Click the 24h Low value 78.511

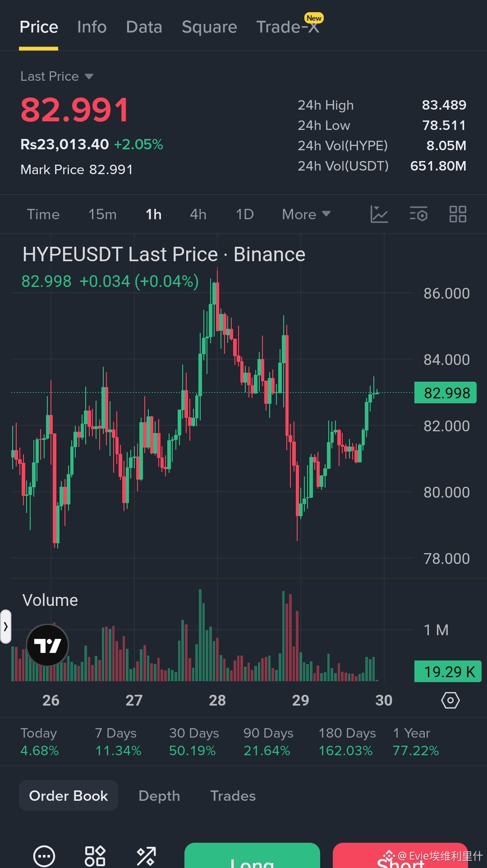tap(444, 125)
